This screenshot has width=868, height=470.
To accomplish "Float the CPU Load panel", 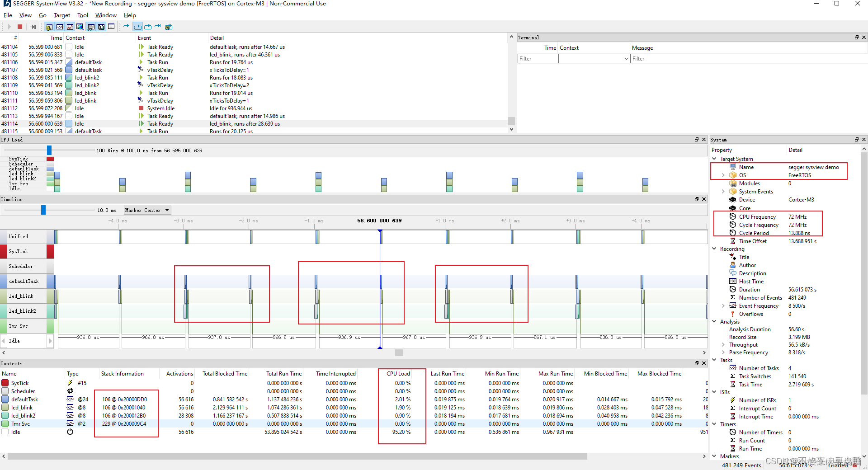I will tap(697, 140).
